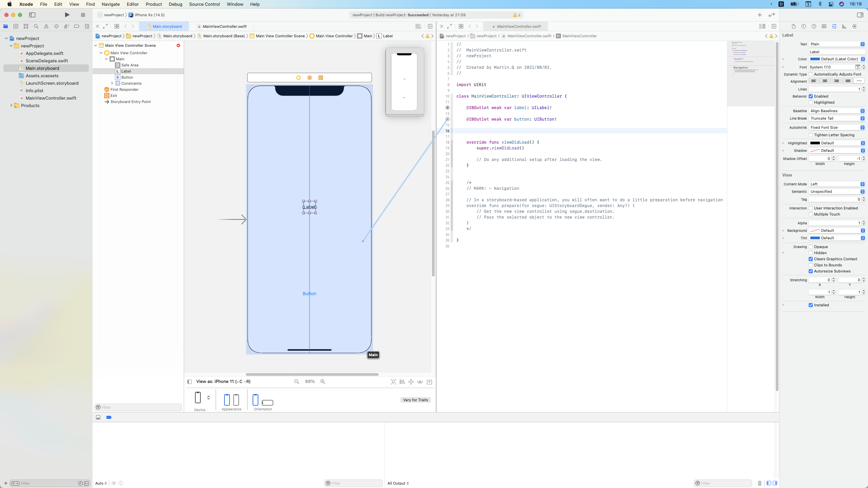Open the Editor menu
Viewport: 868px width, 488px height.
[133, 4]
